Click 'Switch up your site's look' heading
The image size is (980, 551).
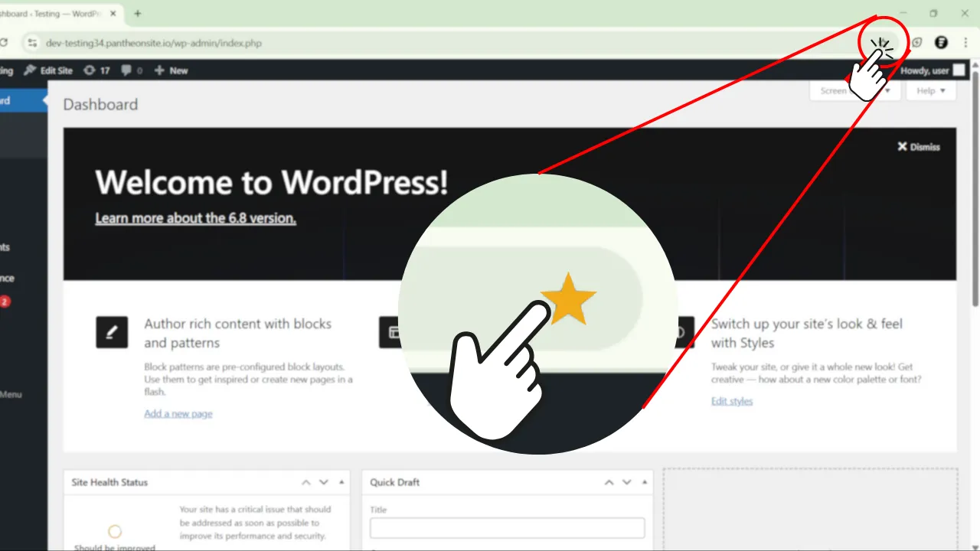(807, 333)
